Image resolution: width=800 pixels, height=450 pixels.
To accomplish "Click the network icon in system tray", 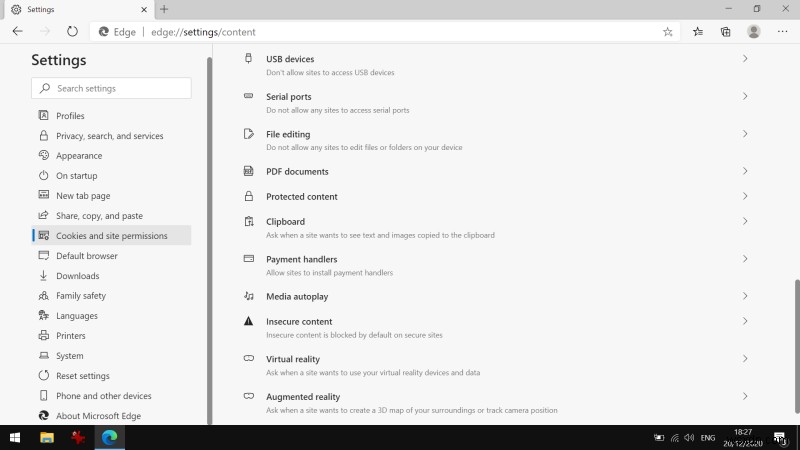I will tap(674, 438).
